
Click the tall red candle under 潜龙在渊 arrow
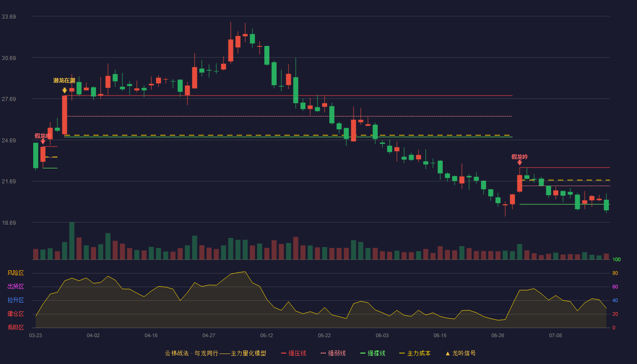pos(65,115)
